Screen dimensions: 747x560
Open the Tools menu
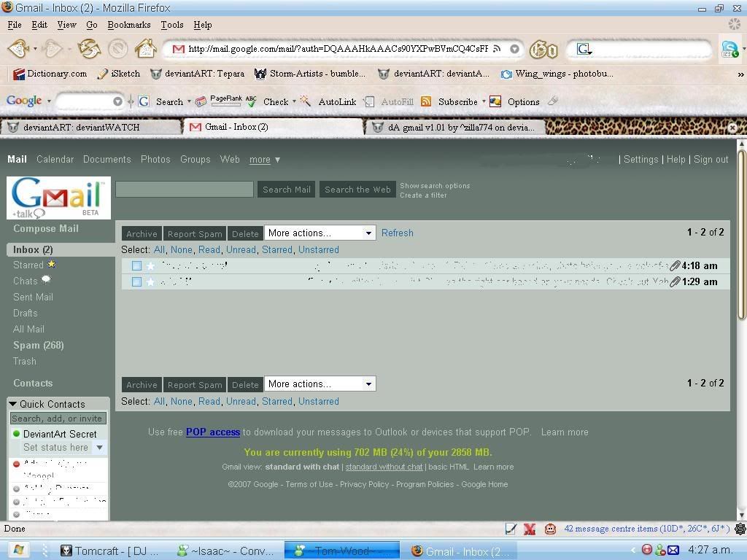point(172,25)
